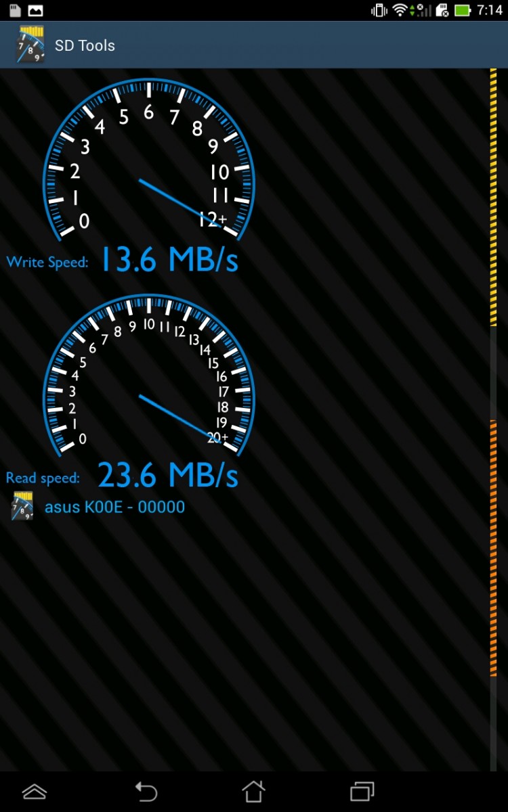Open the Recent apps icon
This screenshot has height=812, width=508.
tap(362, 791)
